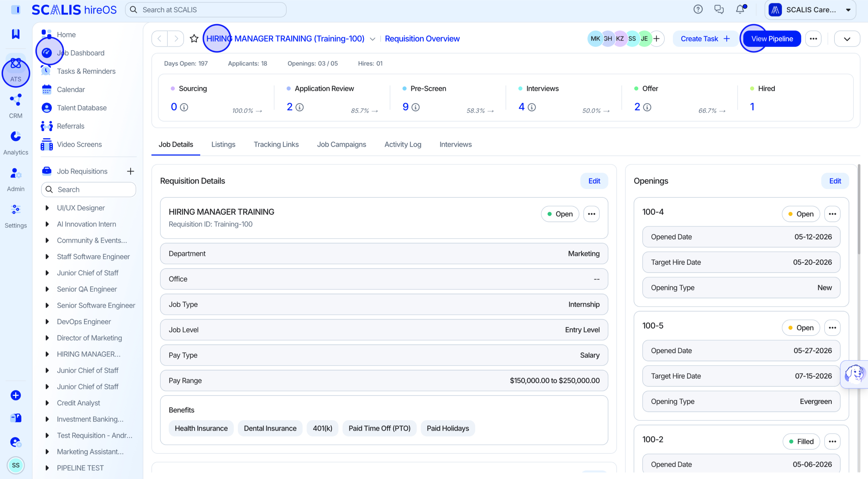Open the CRM module
This screenshot has height=479, width=868.
[x=16, y=106]
